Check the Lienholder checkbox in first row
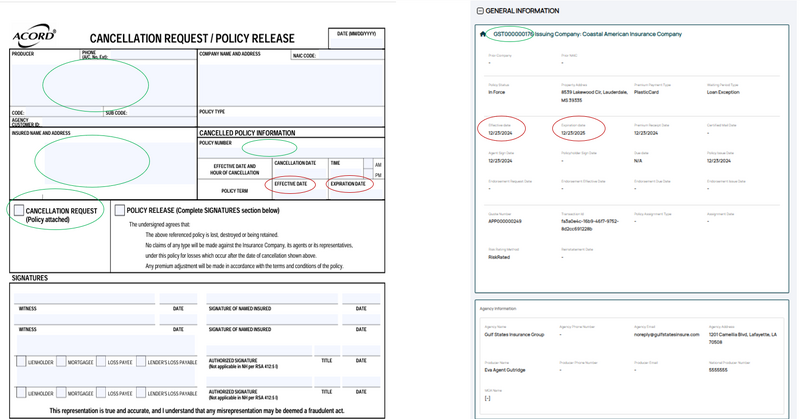 [21, 362]
